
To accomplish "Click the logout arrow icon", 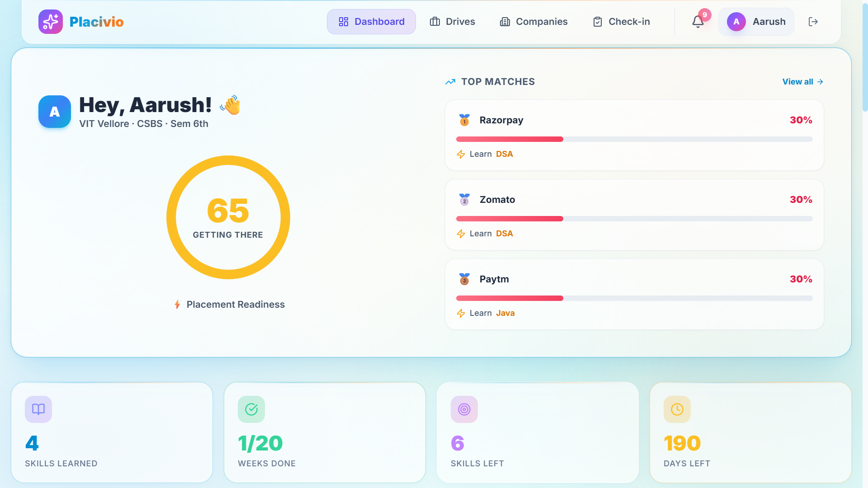I will (x=813, y=22).
